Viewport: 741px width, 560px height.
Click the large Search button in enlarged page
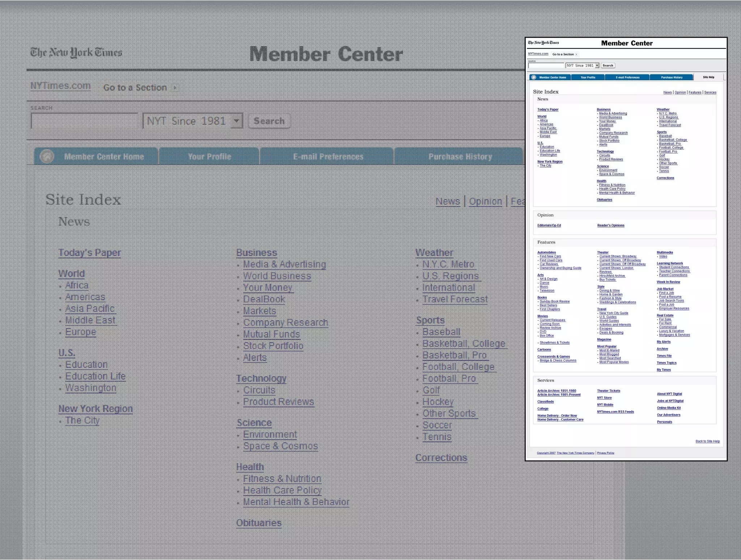point(269,121)
